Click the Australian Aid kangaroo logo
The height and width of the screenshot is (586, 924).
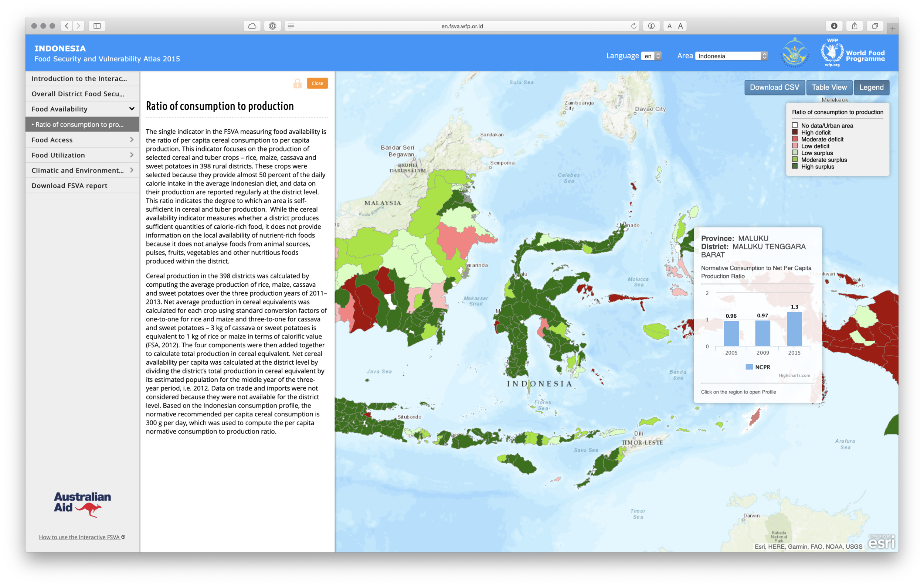pos(82,504)
